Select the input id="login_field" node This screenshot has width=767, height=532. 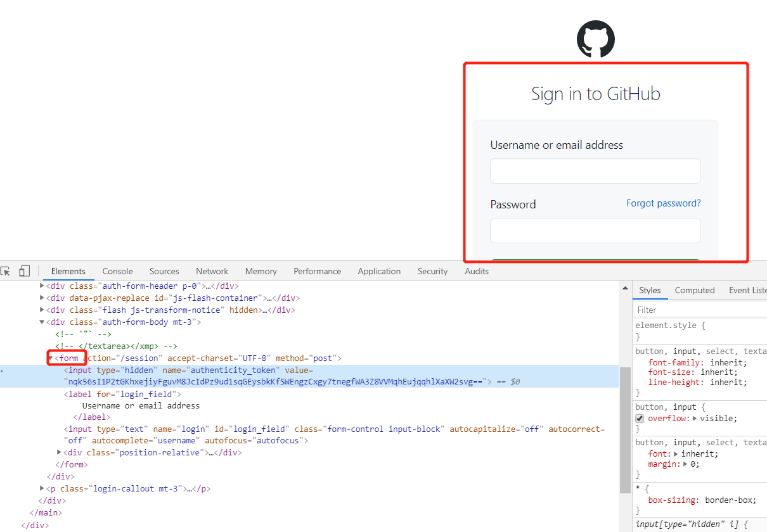tap(335, 434)
